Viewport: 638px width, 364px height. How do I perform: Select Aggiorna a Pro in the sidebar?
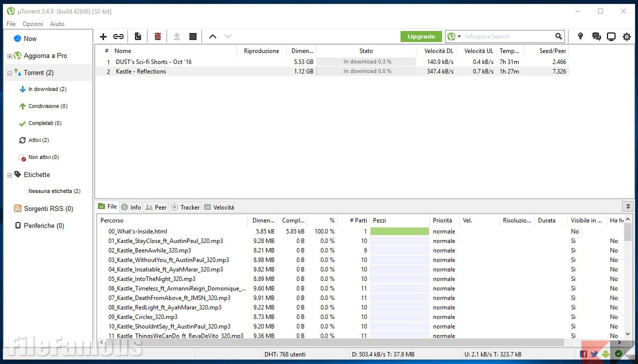coord(45,55)
